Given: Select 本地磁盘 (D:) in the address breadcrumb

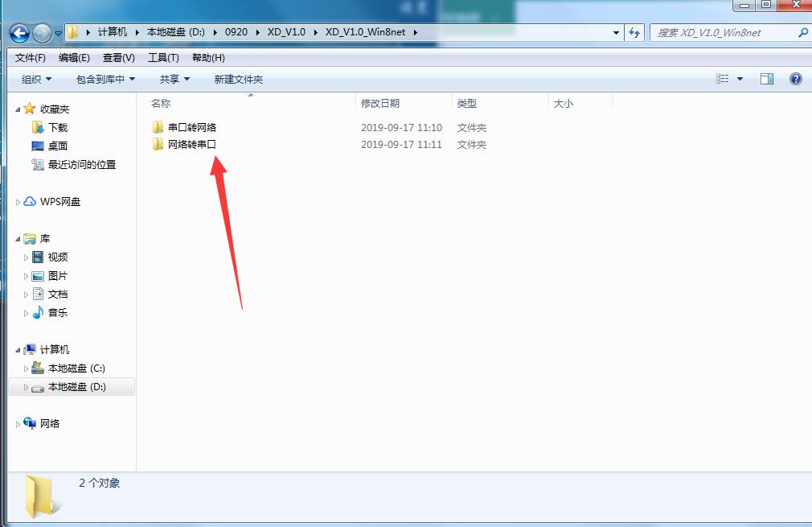Looking at the screenshot, I should point(175,32).
